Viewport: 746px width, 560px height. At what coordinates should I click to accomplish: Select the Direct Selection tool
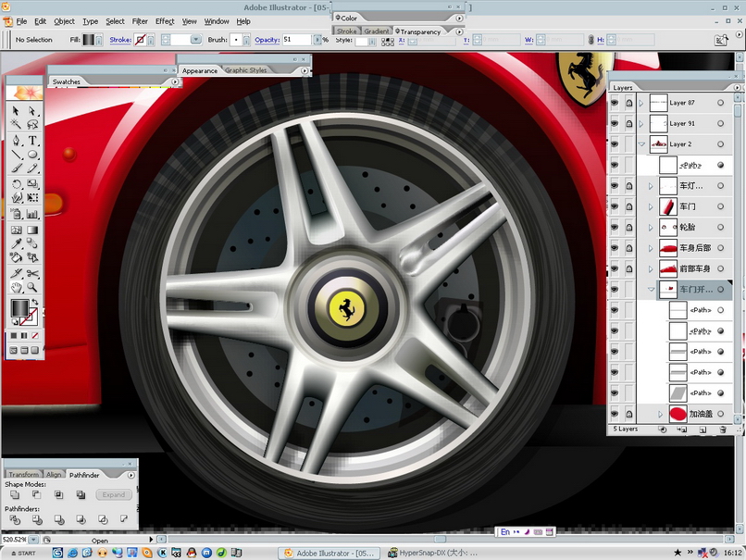tap(31, 111)
